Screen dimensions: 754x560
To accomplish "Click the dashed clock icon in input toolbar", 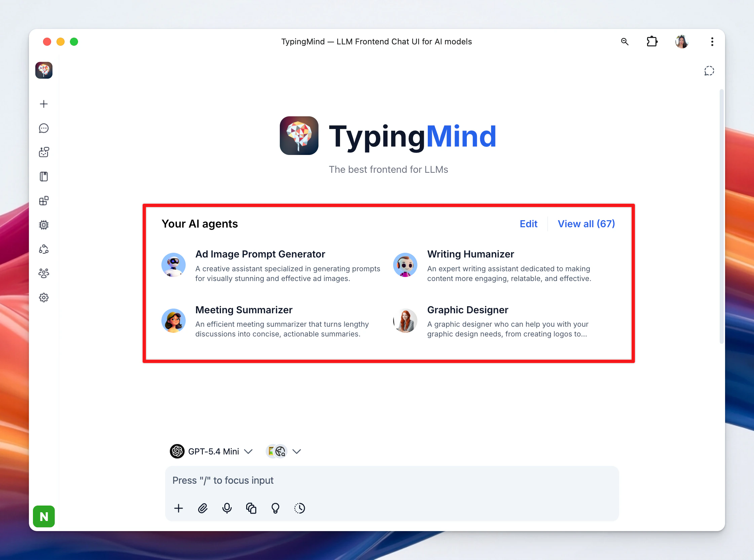I will click(300, 508).
